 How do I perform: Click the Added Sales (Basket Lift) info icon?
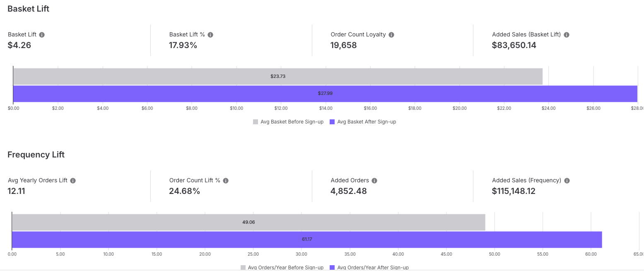click(x=567, y=35)
